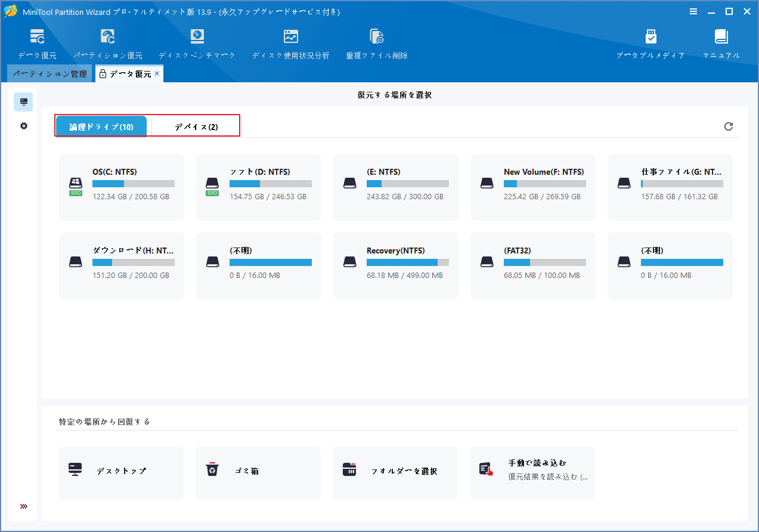The width and height of the screenshot is (759, 532).
Task: Click the 復元する場所を選択 heading
Action: click(395, 95)
